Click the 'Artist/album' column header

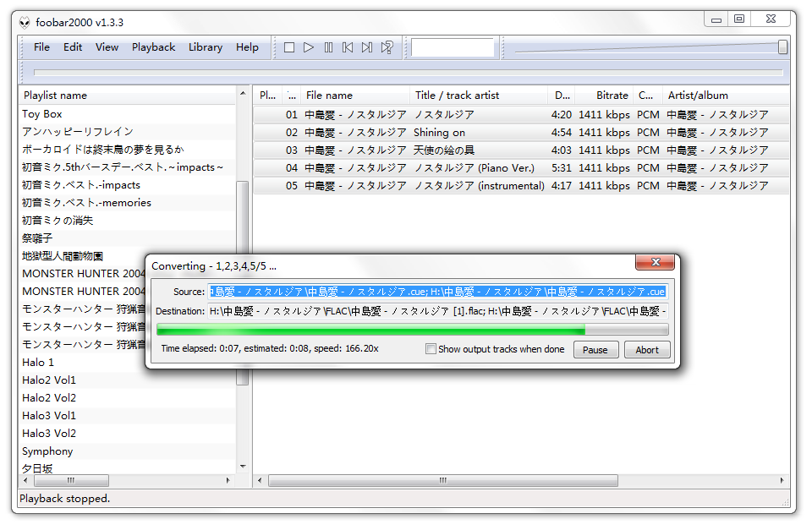[725, 96]
